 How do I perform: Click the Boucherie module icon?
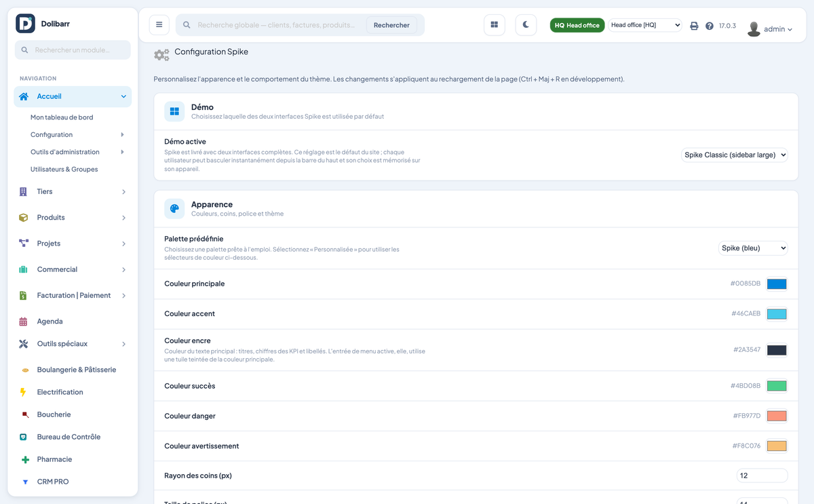[25, 414]
